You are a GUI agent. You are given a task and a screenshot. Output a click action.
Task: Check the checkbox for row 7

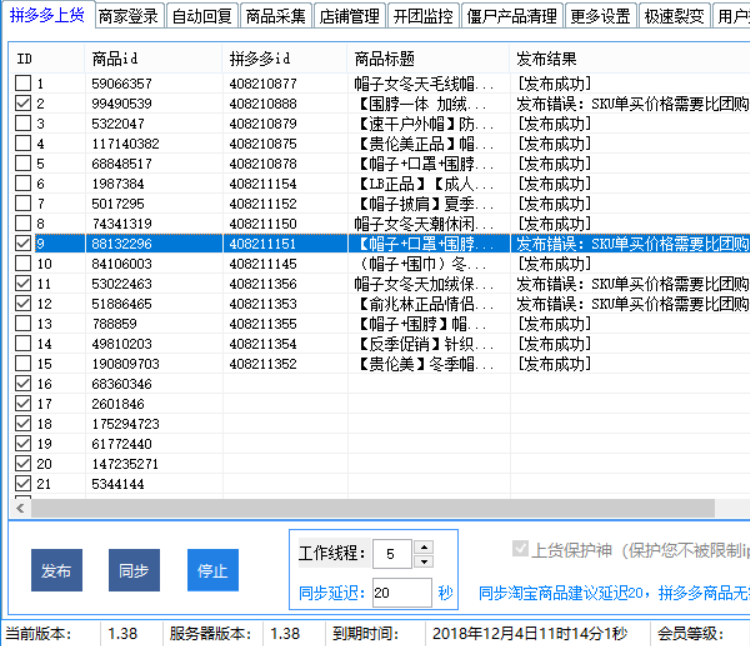(23, 203)
